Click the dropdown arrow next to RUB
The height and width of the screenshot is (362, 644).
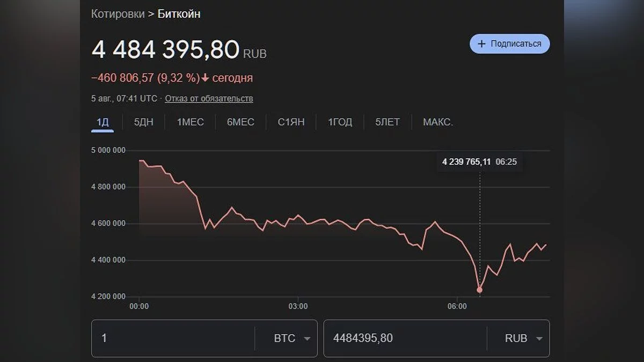(x=539, y=339)
